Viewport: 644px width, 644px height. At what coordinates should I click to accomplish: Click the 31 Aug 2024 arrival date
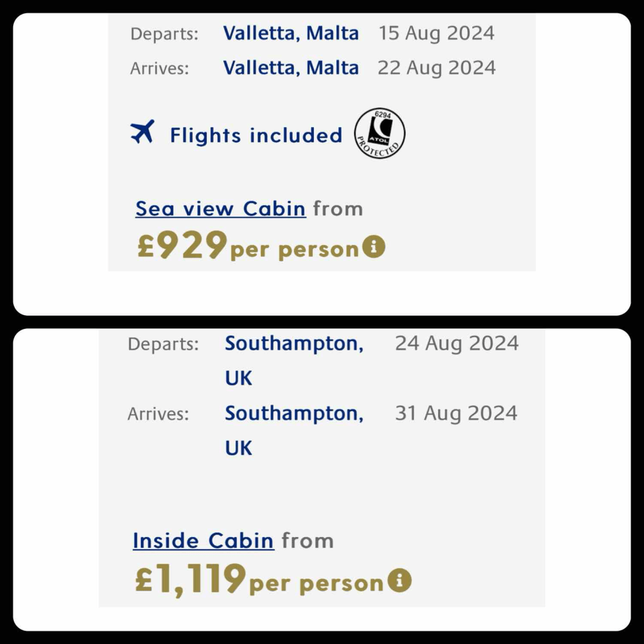click(456, 413)
